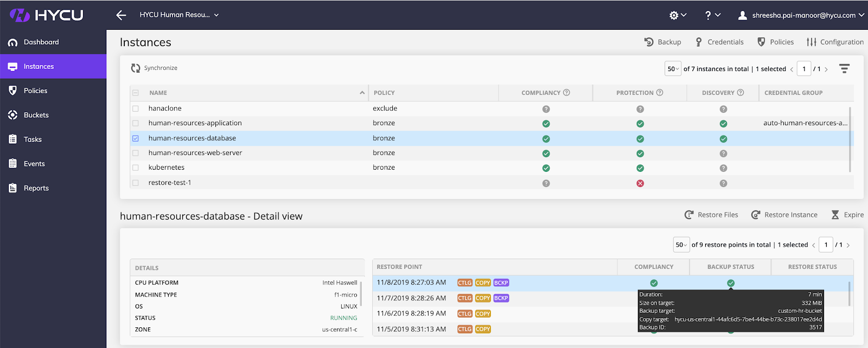Click Restore Instance button
Viewport: 868px width, 348px height.
pos(784,215)
